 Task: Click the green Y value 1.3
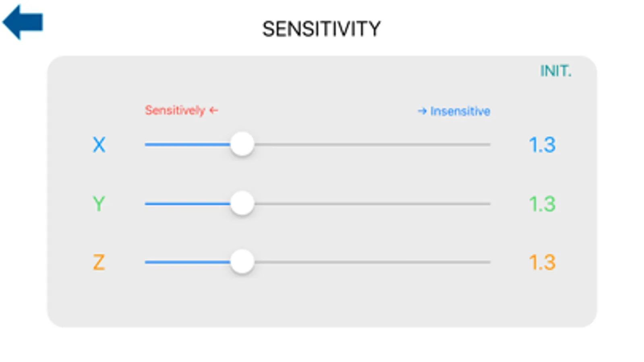click(x=542, y=204)
